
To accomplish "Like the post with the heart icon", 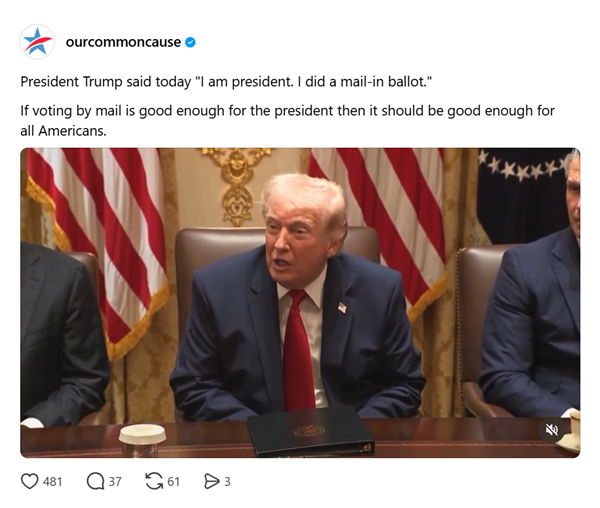I will click(x=30, y=481).
